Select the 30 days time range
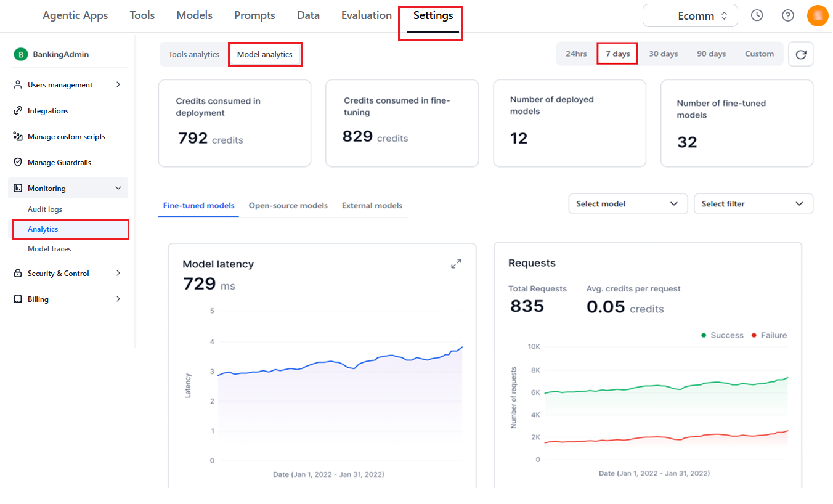 coord(664,54)
